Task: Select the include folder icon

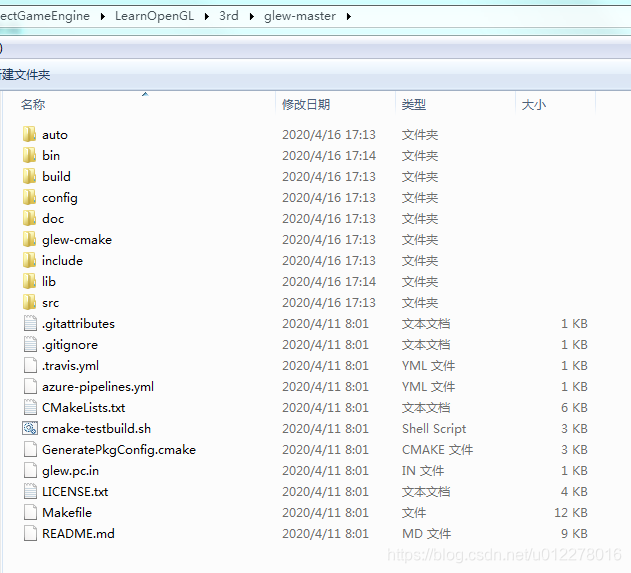Action: [29, 260]
